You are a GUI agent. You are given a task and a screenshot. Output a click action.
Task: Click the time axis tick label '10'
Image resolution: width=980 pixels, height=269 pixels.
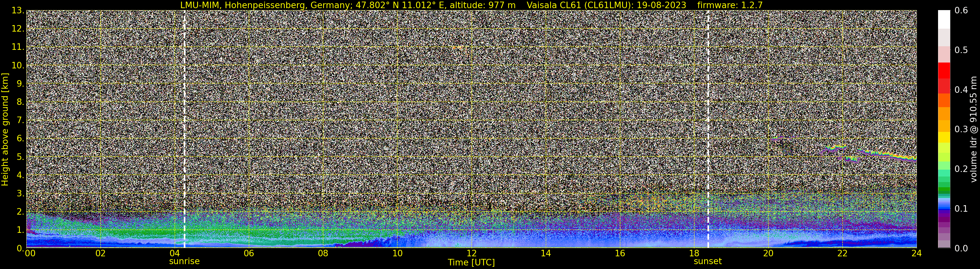click(397, 253)
